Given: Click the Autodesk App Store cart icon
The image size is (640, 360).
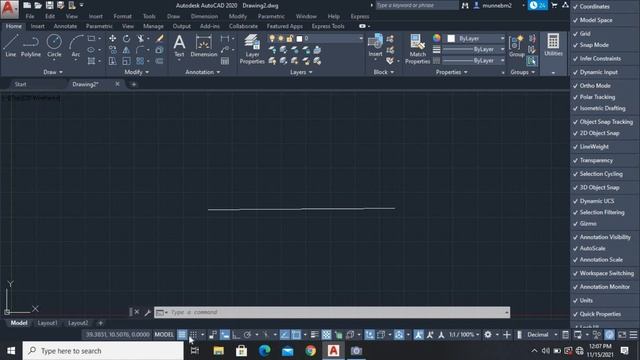Looking at the screenshot, I should 554,5.
